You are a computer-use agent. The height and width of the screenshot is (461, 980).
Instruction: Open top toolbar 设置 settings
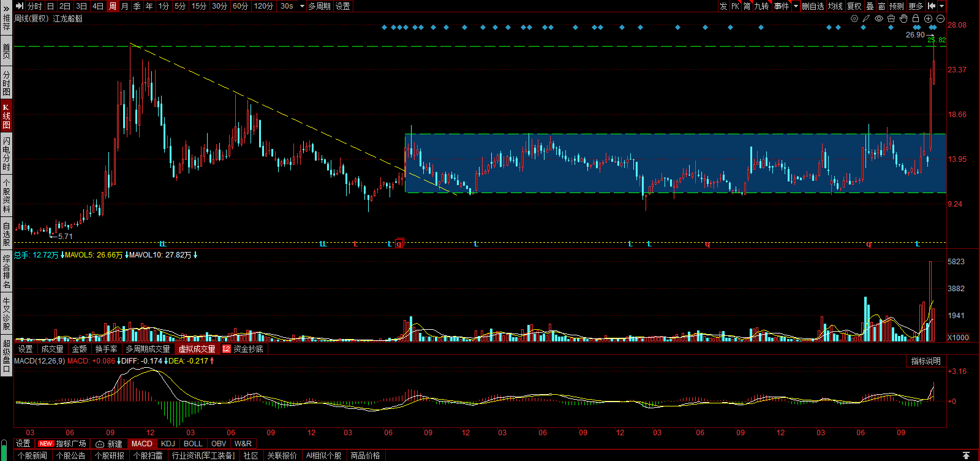tap(343, 6)
